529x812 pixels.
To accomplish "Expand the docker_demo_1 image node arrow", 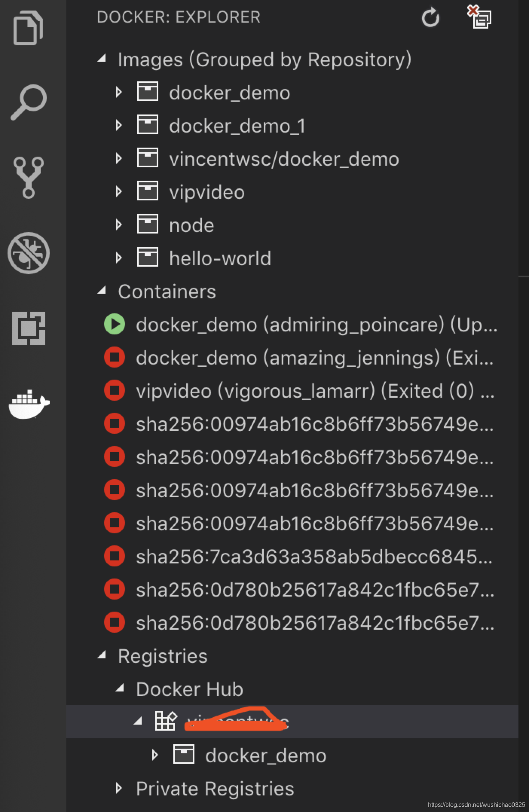I will pyautogui.click(x=119, y=125).
